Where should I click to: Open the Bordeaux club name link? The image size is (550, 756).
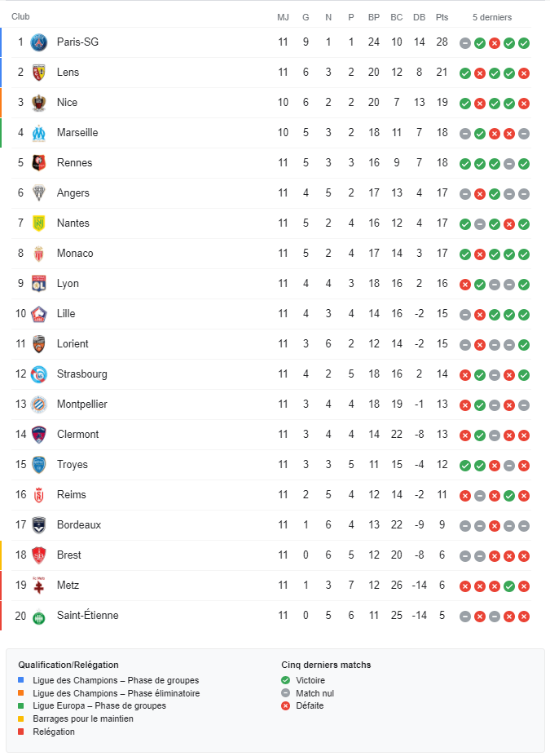(x=79, y=525)
